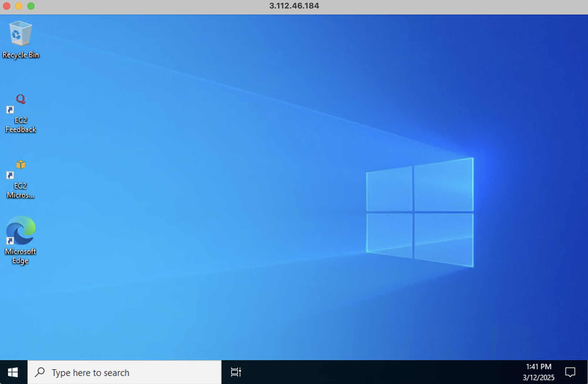Click the Show Desktop sliver at taskbar edge

click(586, 372)
